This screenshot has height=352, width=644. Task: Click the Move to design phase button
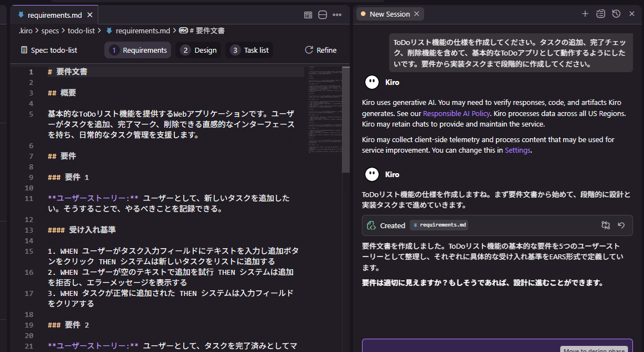tap(595, 349)
